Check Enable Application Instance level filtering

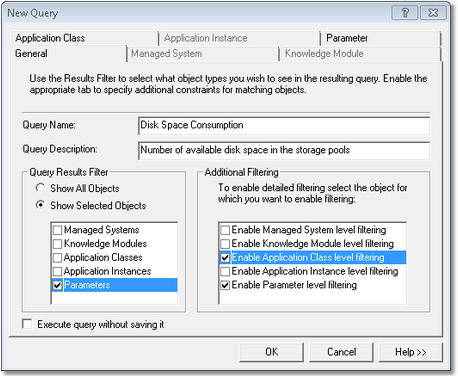(225, 271)
